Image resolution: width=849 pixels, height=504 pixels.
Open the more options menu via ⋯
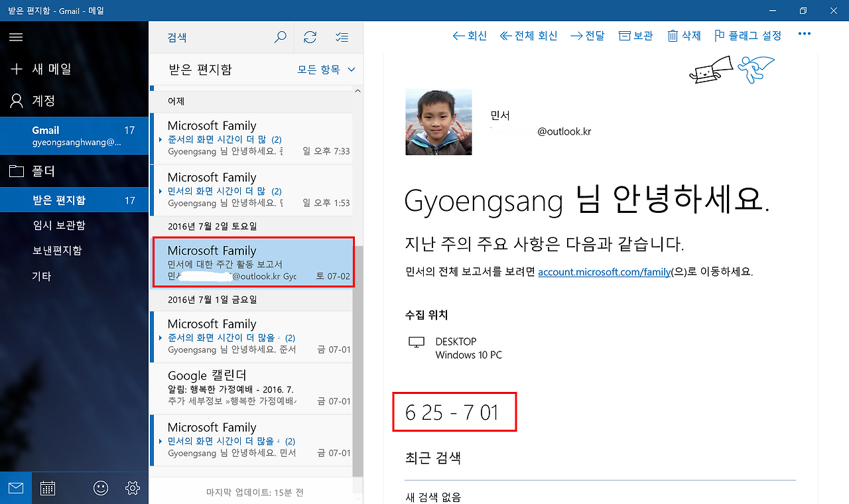tap(804, 35)
